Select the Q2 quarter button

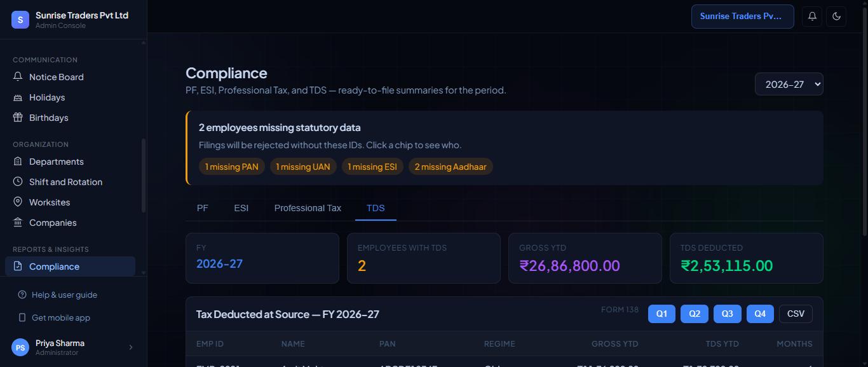[695, 314]
